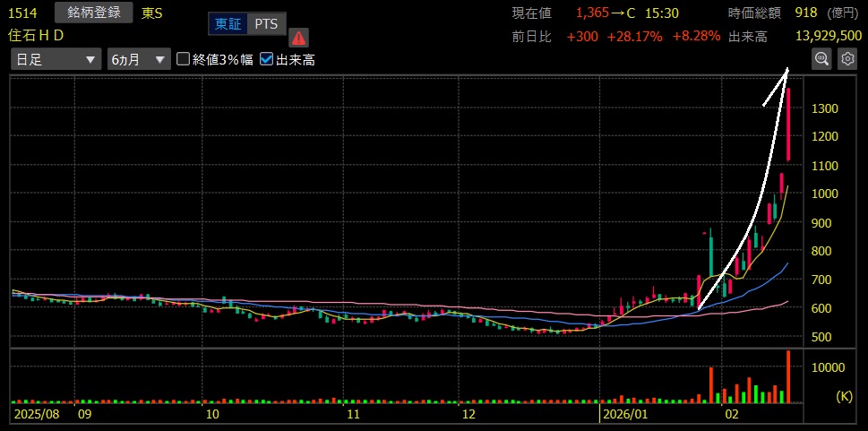Click the 住石HD stock name

click(37, 35)
